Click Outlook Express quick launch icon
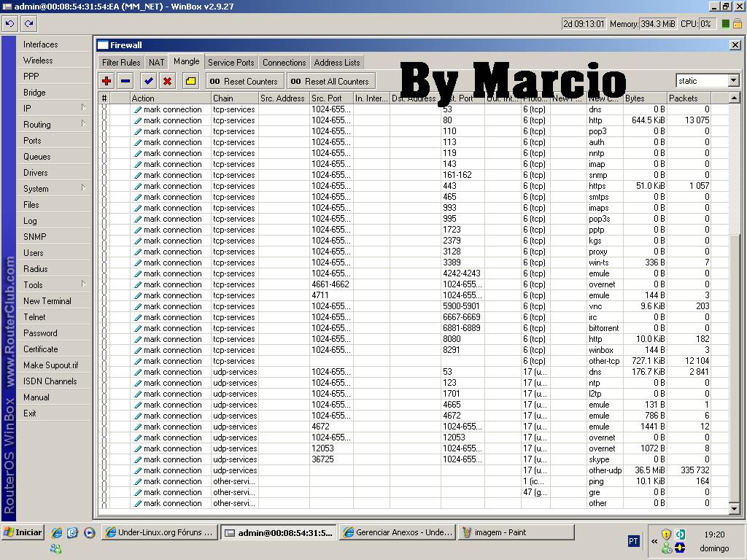747x560 pixels. tap(72, 532)
